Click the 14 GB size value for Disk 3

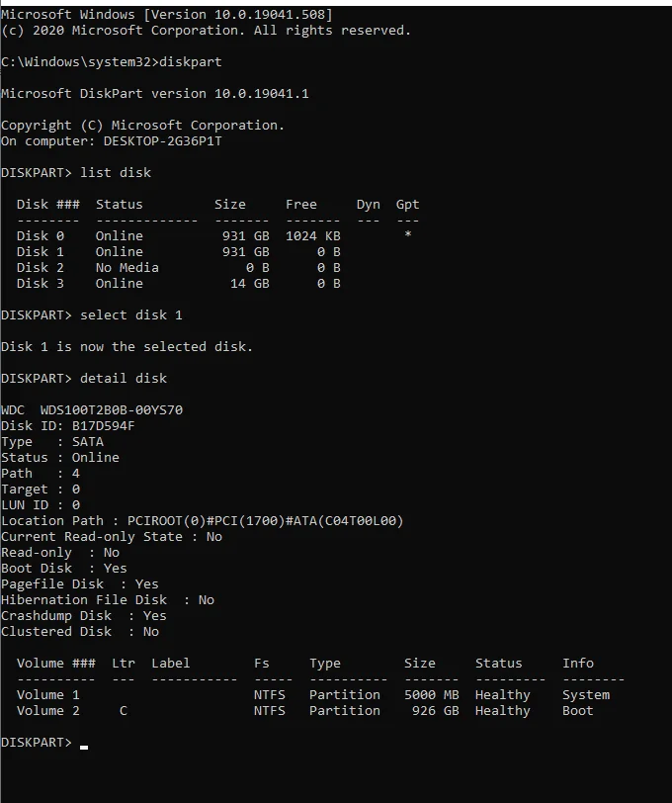point(249,284)
